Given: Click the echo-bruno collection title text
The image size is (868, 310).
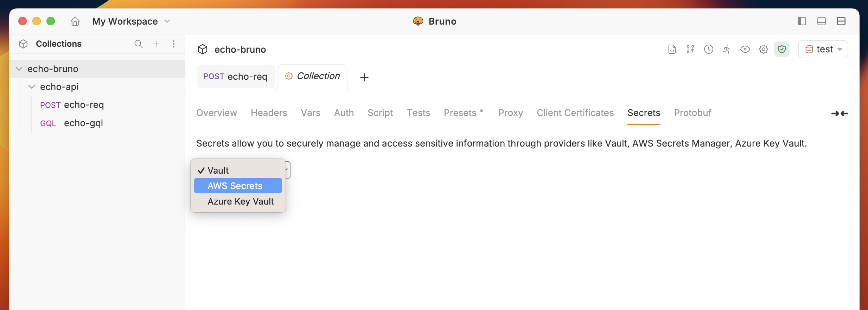Looking at the screenshot, I should (x=240, y=50).
